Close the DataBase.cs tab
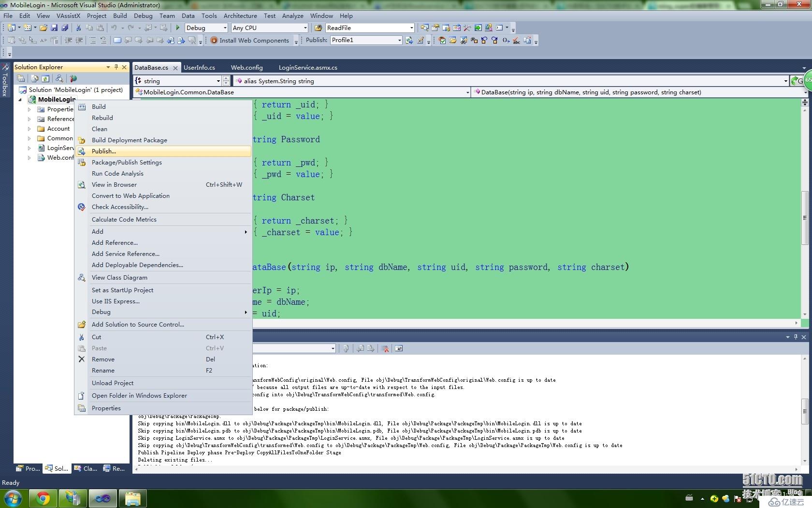Viewport: 812px width, 508px height. click(175, 68)
